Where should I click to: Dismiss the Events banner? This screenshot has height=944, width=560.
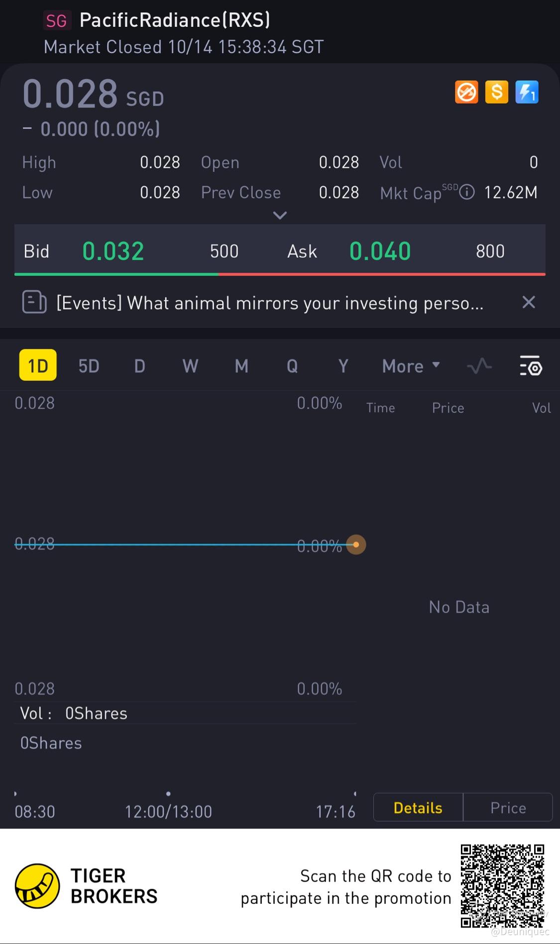pyautogui.click(x=529, y=302)
